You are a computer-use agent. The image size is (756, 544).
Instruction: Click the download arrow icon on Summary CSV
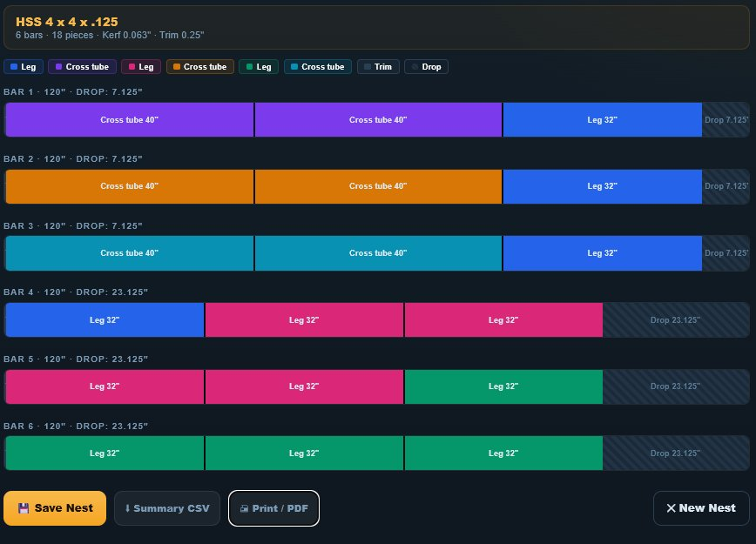coord(128,507)
